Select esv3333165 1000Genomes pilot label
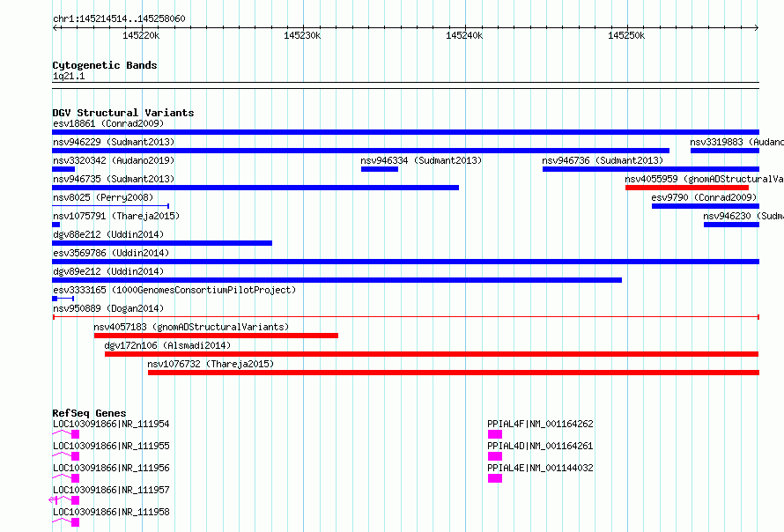The width and height of the screenshot is (784, 532). 174,290
